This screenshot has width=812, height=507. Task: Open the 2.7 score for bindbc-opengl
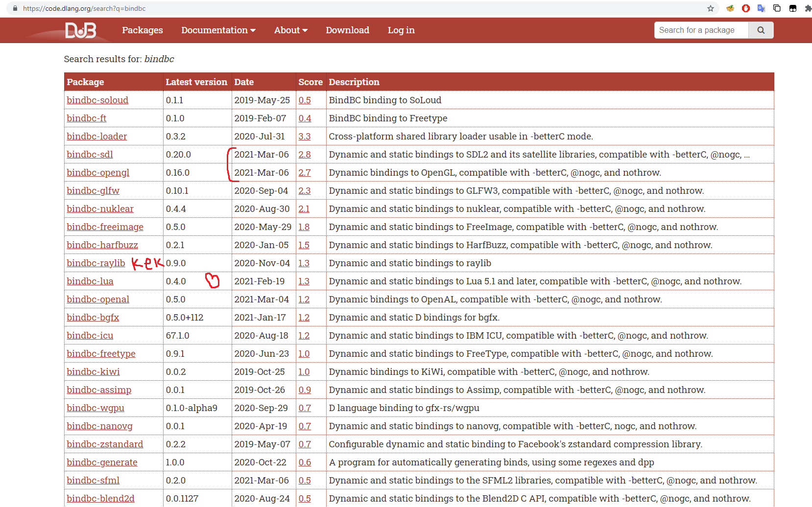click(x=305, y=173)
